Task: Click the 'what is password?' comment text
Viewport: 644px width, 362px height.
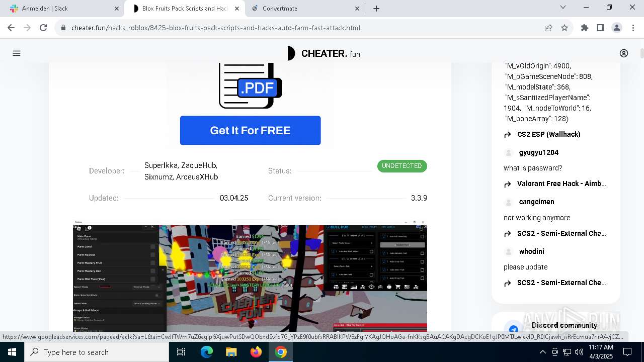Action: 533,168
